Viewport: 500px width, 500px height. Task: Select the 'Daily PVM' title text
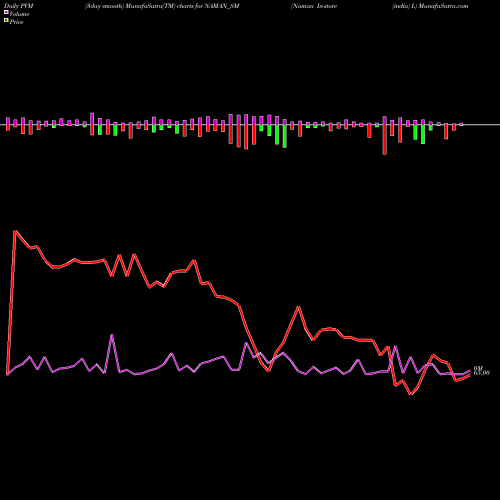point(19,6)
